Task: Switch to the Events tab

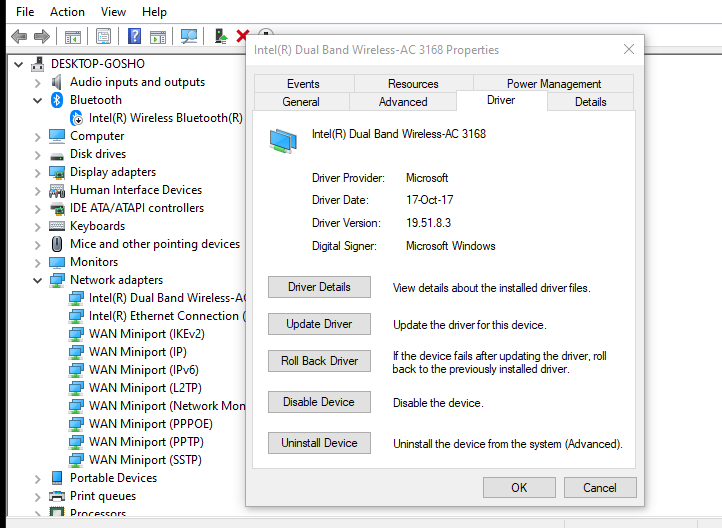Action: pyautogui.click(x=303, y=84)
